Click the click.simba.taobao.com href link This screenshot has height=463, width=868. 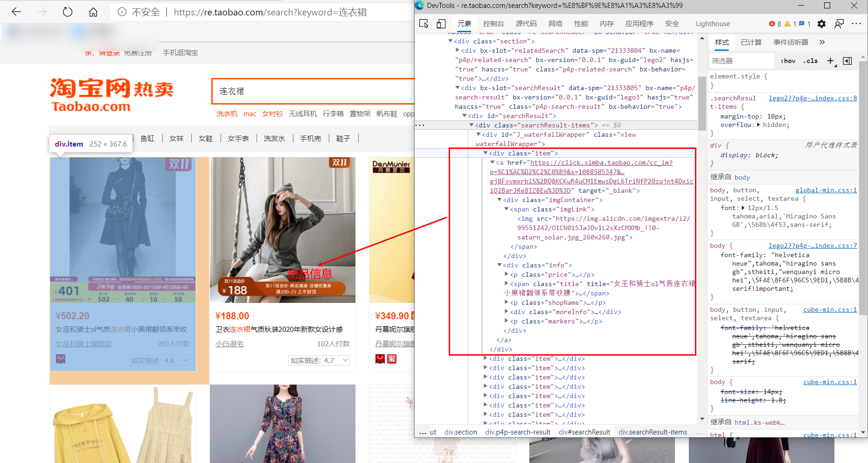591,176
